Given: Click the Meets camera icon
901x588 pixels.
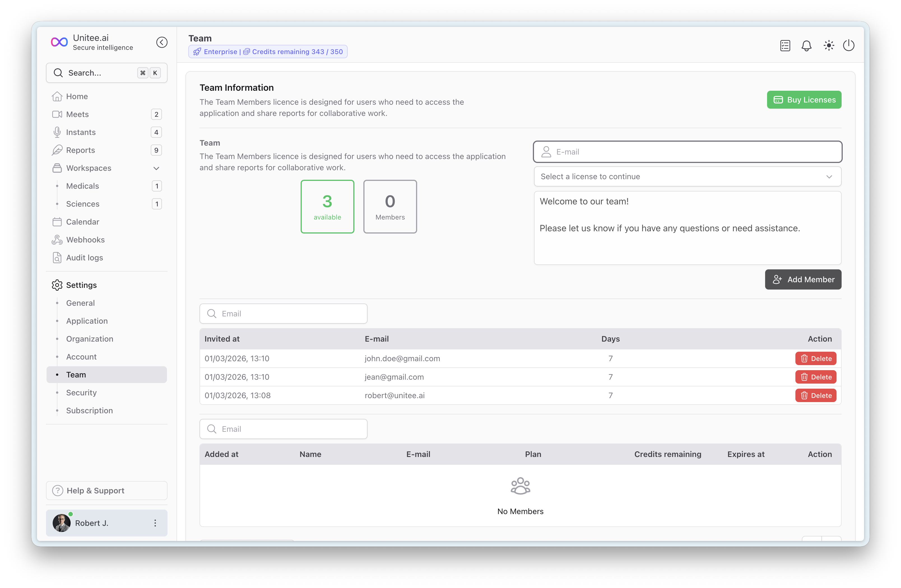Looking at the screenshot, I should pos(57,114).
